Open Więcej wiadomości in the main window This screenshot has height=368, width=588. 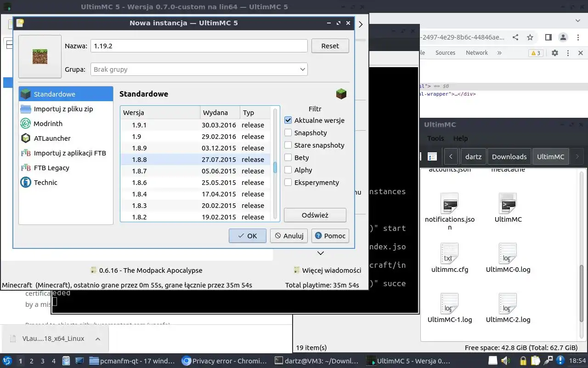327,270
